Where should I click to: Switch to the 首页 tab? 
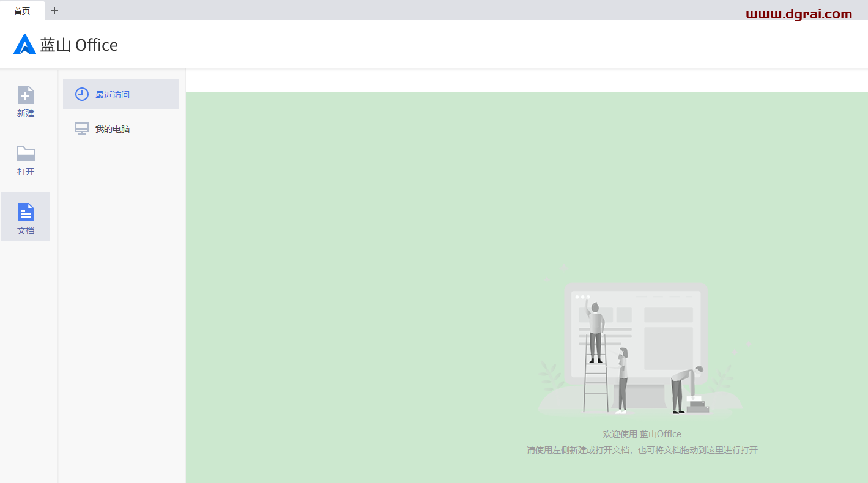pos(22,10)
